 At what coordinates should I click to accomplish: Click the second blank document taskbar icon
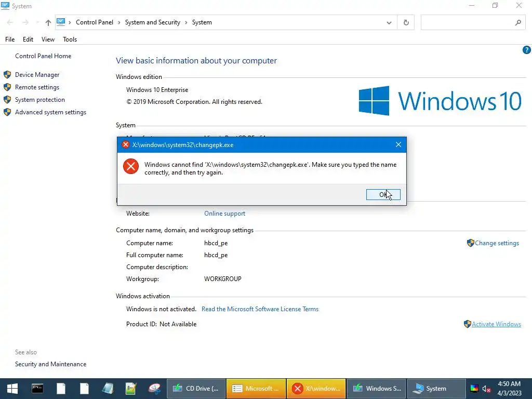pos(84,389)
